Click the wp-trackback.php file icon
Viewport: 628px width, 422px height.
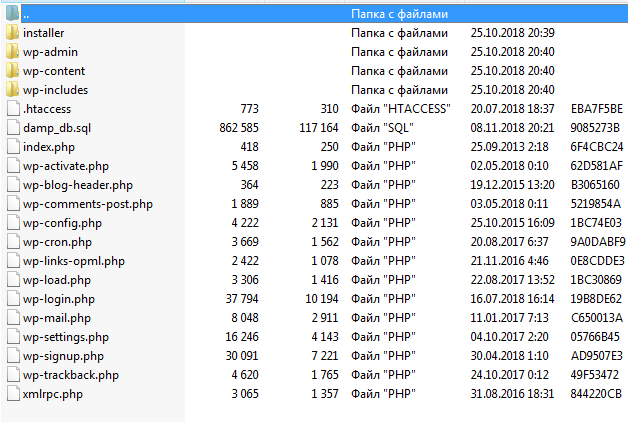pyautogui.click(x=13, y=375)
